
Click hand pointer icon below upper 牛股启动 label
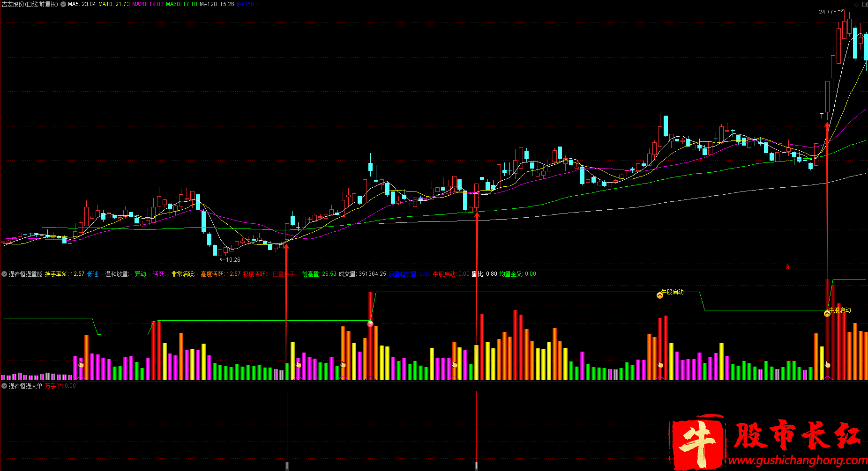point(660,364)
